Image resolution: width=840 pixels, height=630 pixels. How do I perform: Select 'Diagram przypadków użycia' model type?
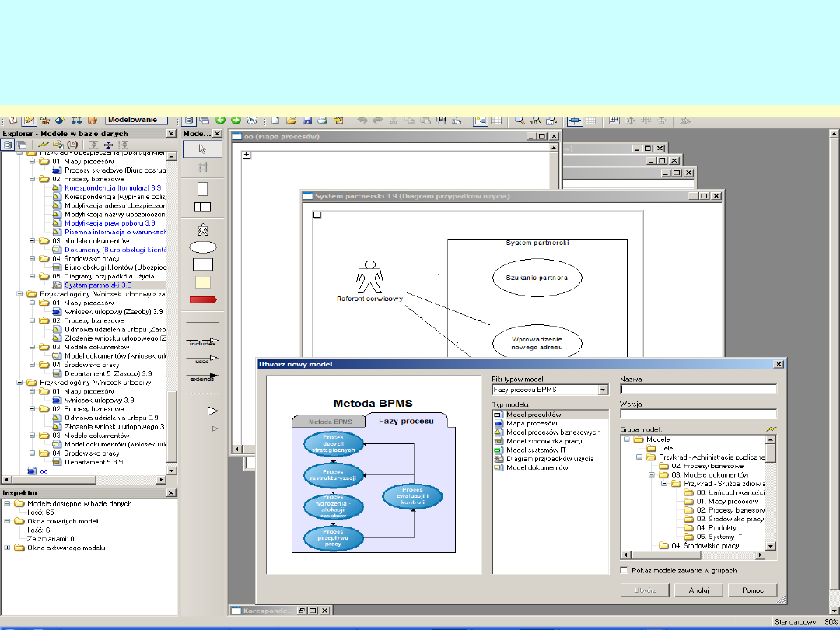click(x=549, y=459)
